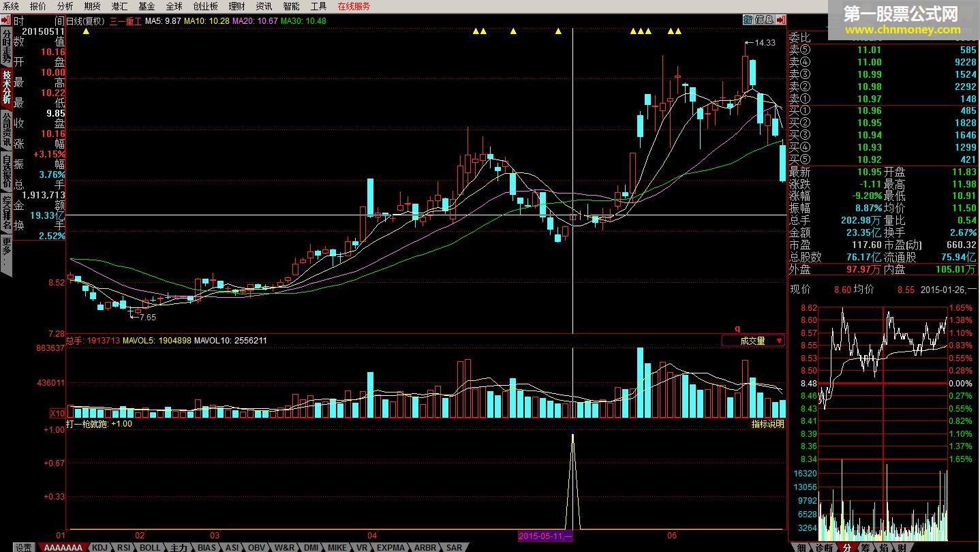Viewport: 980px width, 552px height.
Task: Select the 筹 tab in right panel
Action: click(x=865, y=547)
